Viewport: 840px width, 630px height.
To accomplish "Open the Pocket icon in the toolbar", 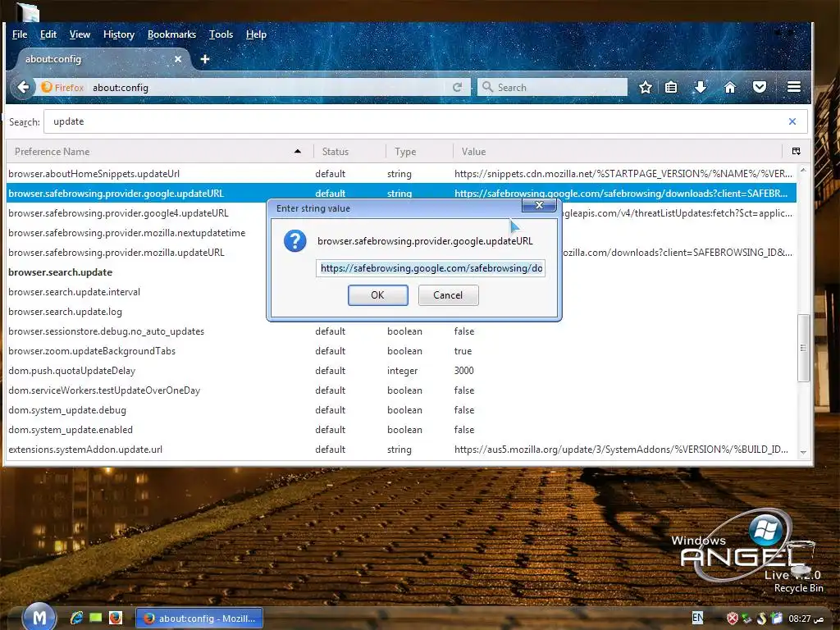I will (x=760, y=87).
